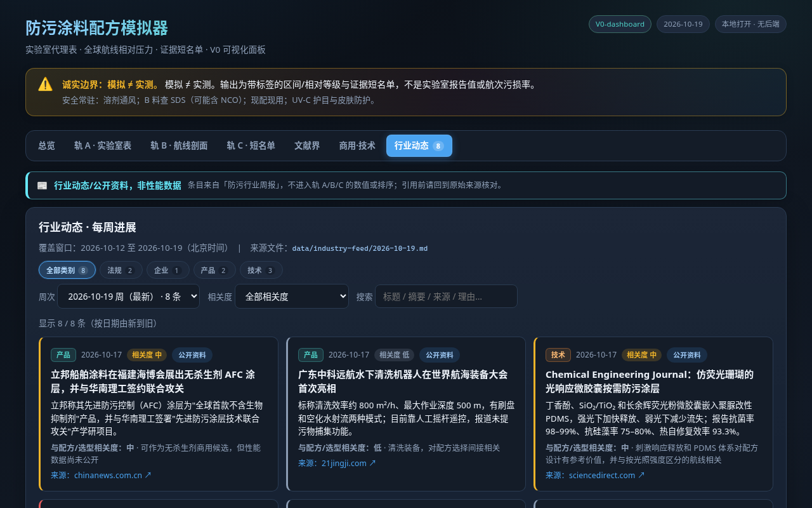Filter by the 法规 category chip
This screenshot has width=812, height=508.
click(x=121, y=270)
